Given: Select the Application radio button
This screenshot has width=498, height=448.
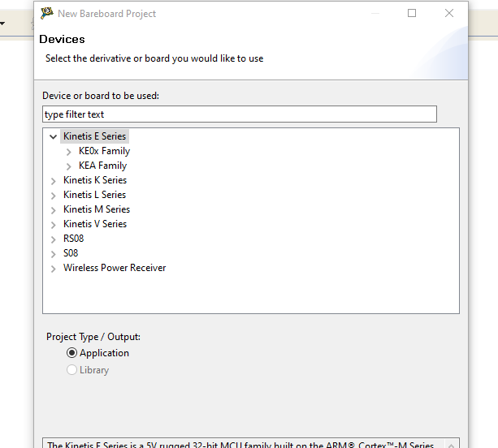Looking at the screenshot, I should pyautogui.click(x=72, y=353).
